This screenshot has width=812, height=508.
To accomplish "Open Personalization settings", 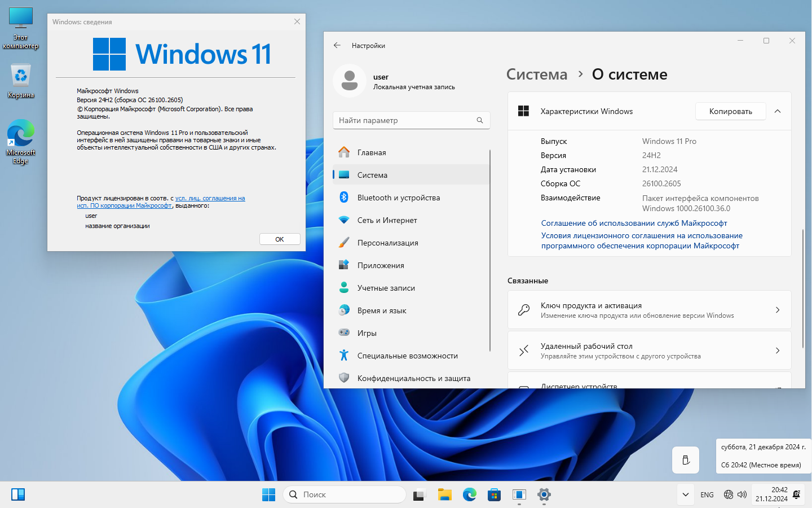I will pos(411,243).
